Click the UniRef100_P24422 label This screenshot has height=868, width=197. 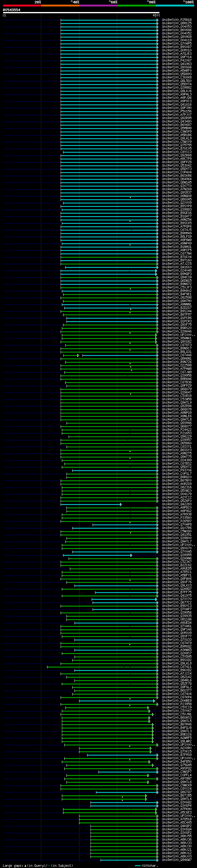pos(177,430)
